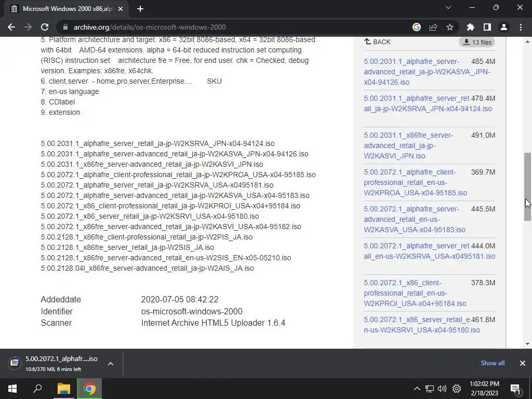
Task: Show all downloads
Action: (x=493, y=363)
